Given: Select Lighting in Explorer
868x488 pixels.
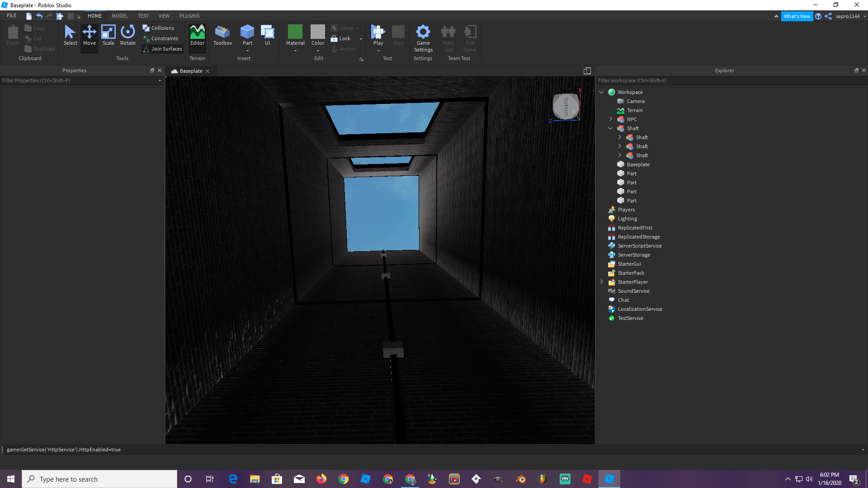Looking at the screenshot, I should 627,219.
